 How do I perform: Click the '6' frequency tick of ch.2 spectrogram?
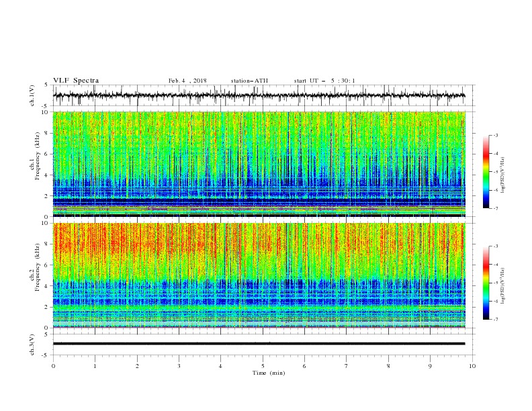pyautogui.click(x=47, y=265)
